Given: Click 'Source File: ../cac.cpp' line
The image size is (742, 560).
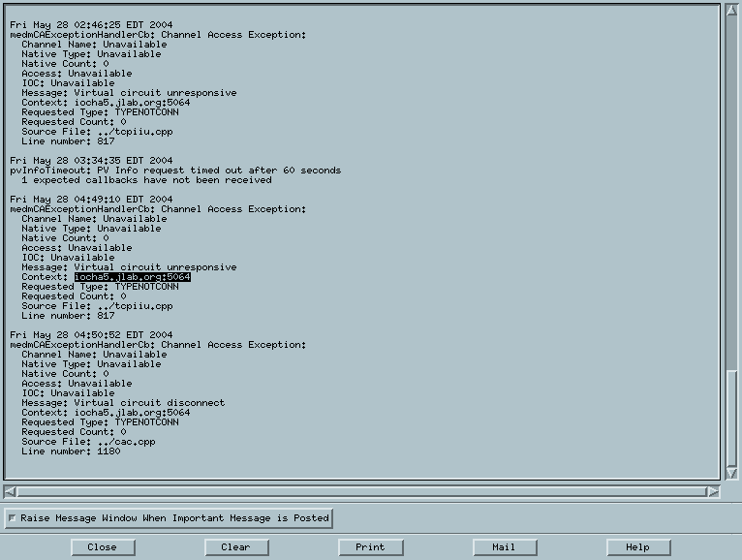Looking at the screenshot, I should tap(88, 442).
